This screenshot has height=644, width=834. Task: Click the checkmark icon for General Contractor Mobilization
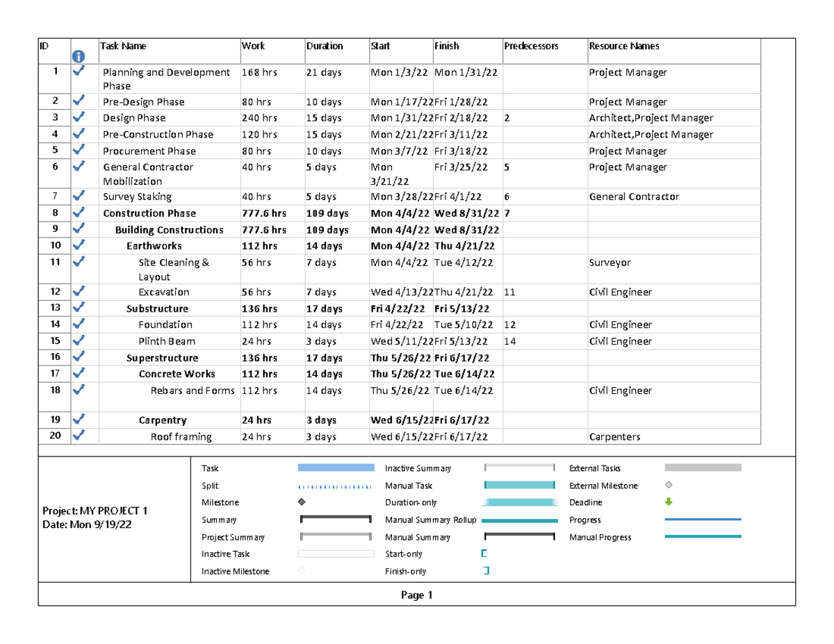[x=79, y=166]
